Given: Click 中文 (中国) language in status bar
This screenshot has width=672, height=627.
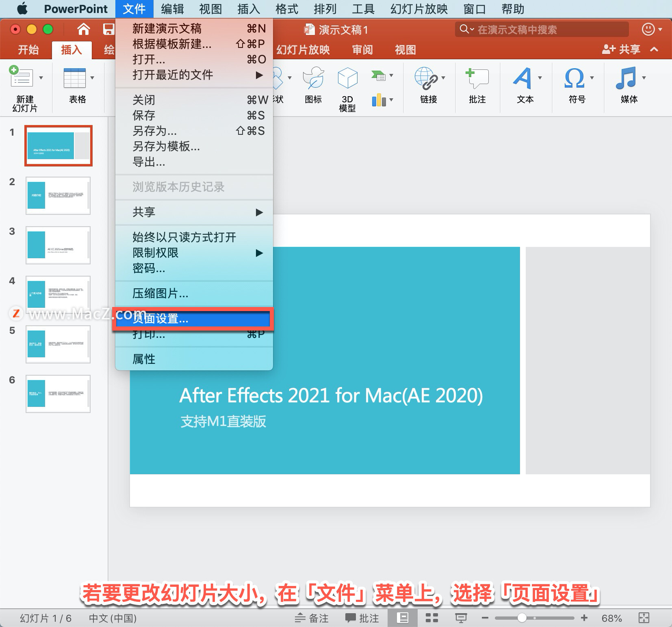Looking at the screenshot, I should point(113,618).
